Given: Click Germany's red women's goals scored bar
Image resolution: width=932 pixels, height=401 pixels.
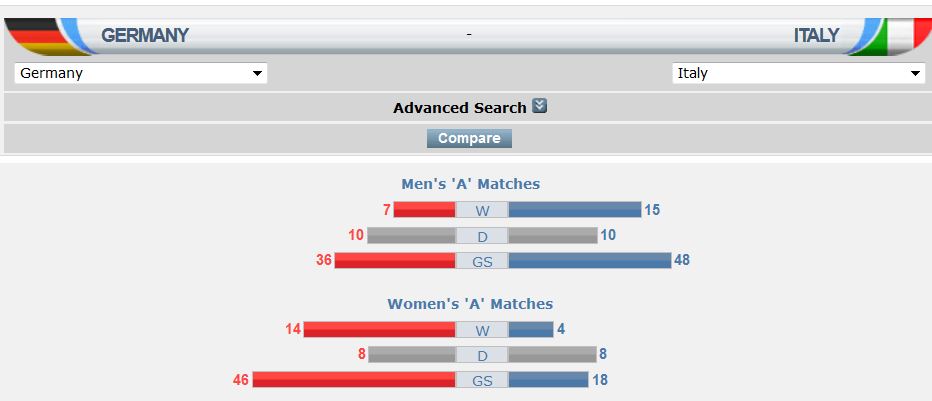Looking at the screenshot, I should tap(354, 381).
